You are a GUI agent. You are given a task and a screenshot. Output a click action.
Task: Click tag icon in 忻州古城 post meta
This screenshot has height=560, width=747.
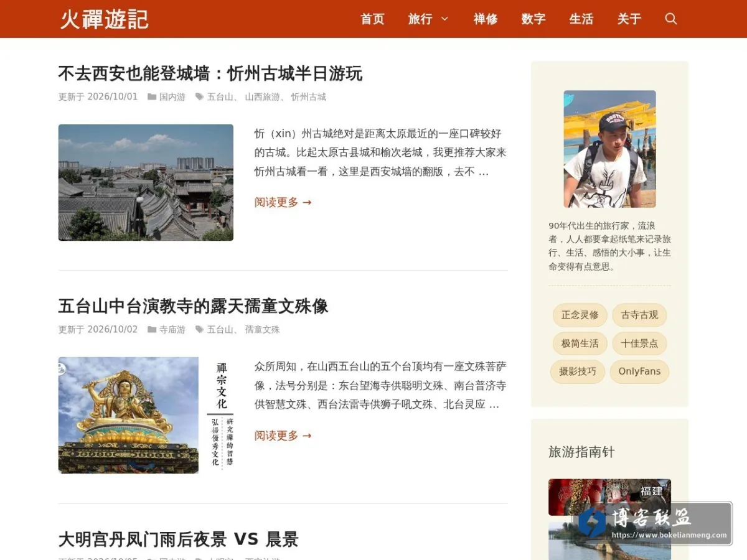pos(199,97)
